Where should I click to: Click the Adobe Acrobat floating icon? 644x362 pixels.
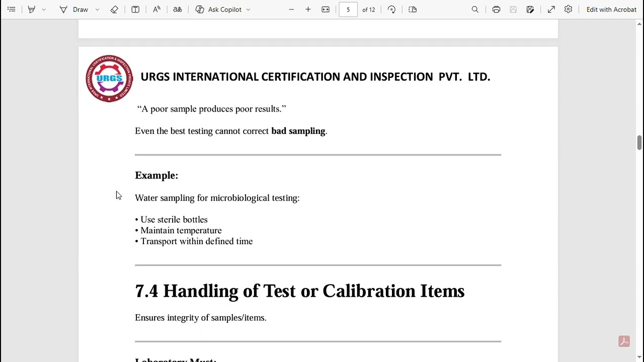tap(624, 341)
